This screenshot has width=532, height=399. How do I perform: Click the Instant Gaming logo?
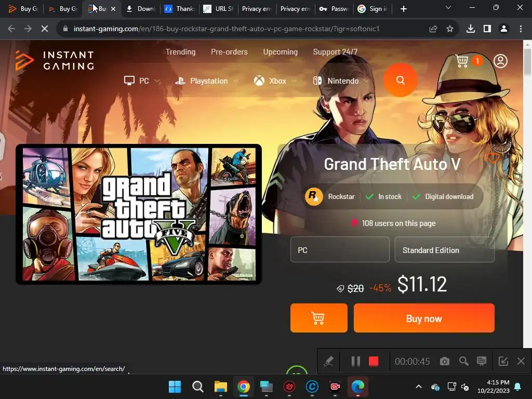[x=55, y=60]
